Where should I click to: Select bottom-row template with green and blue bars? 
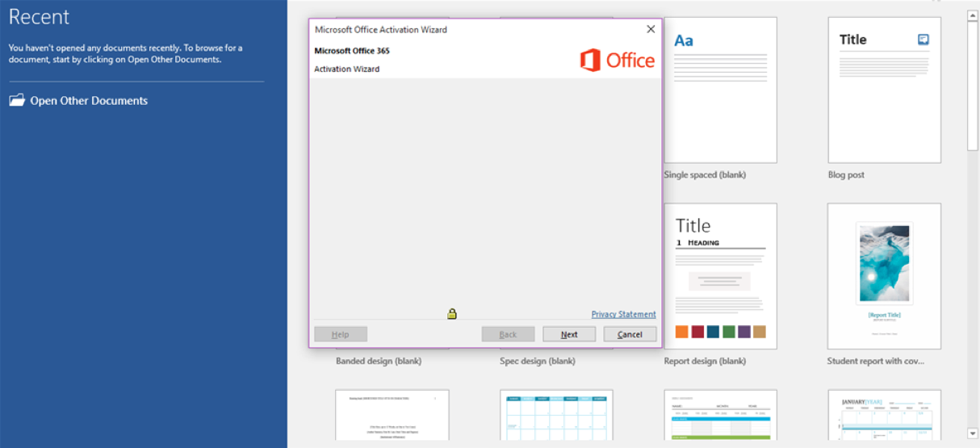pyautogui.click(x=720, y=415)
